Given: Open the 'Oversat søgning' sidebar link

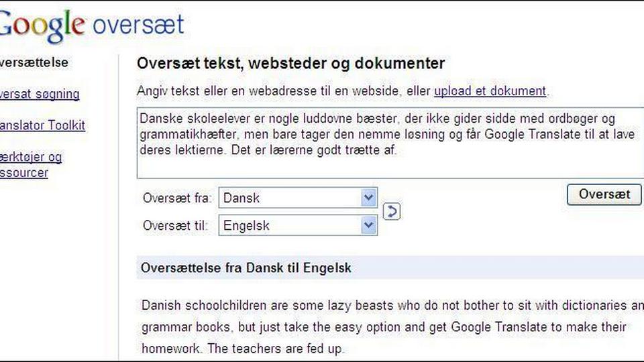Looking at the screenshot, I should click(x=39, y=94).
